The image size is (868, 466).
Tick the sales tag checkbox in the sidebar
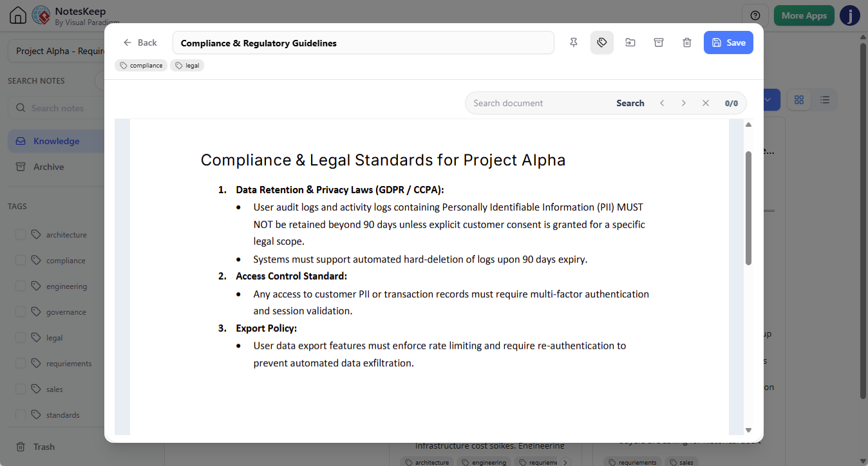pos(21,389)
